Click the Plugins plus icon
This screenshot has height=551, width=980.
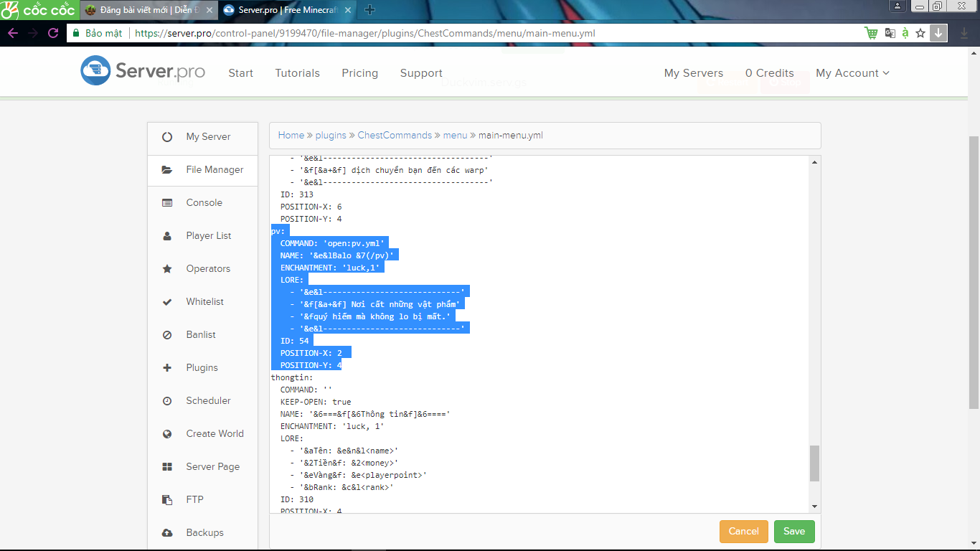[167, 368]
